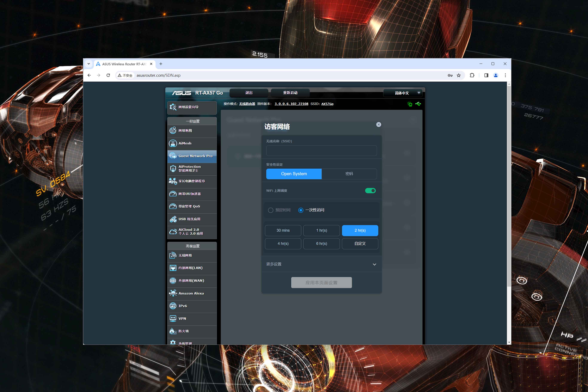Toggle WiFi scheduling switch off
The height and width of the screenshot is (392, 588).
pos(370,191)
